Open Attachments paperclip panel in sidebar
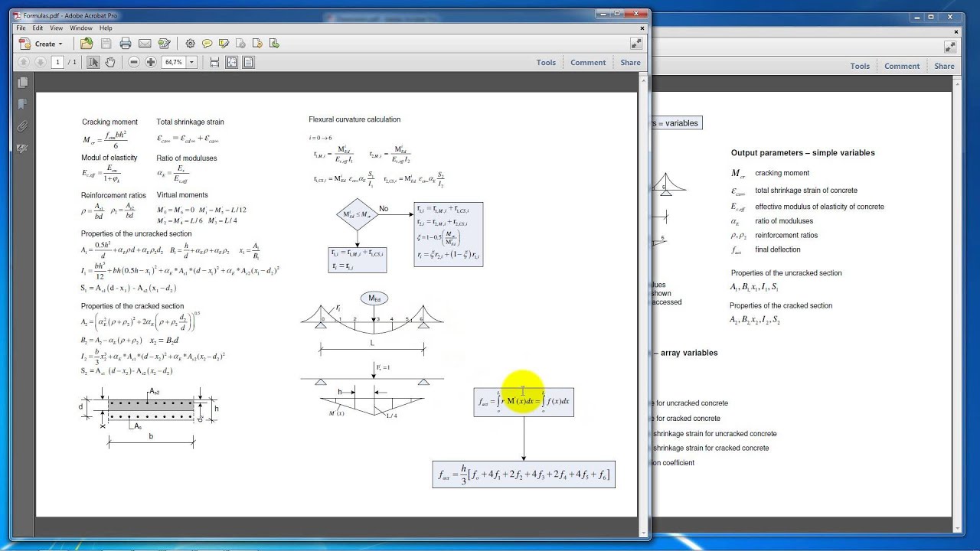The height and width of the screenshot is (551, 980). tap(22, 126)
